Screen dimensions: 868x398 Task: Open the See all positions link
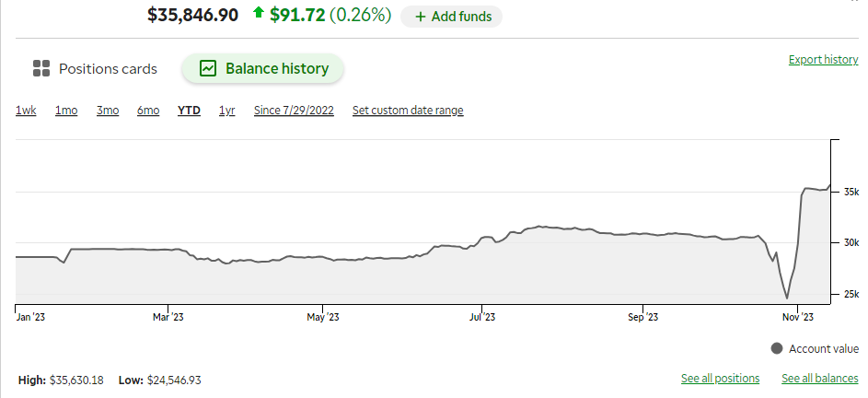pyautogui.click(x=720, y=379)
